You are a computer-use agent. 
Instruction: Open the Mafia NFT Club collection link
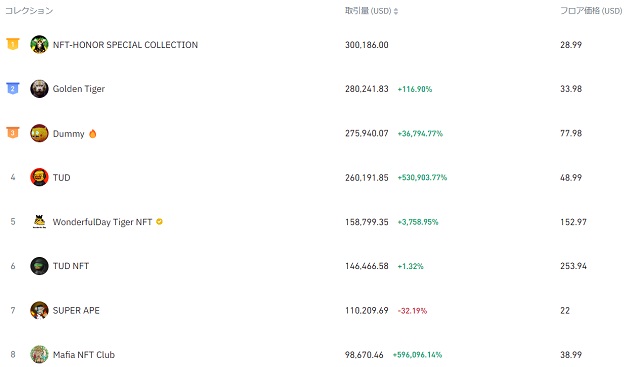[84, 354]
